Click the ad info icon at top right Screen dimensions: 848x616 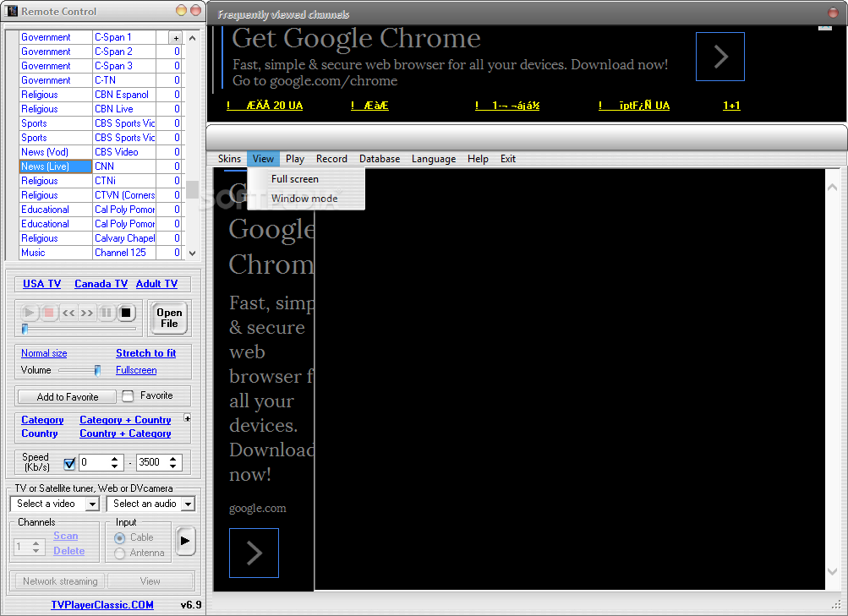point(824,28)
